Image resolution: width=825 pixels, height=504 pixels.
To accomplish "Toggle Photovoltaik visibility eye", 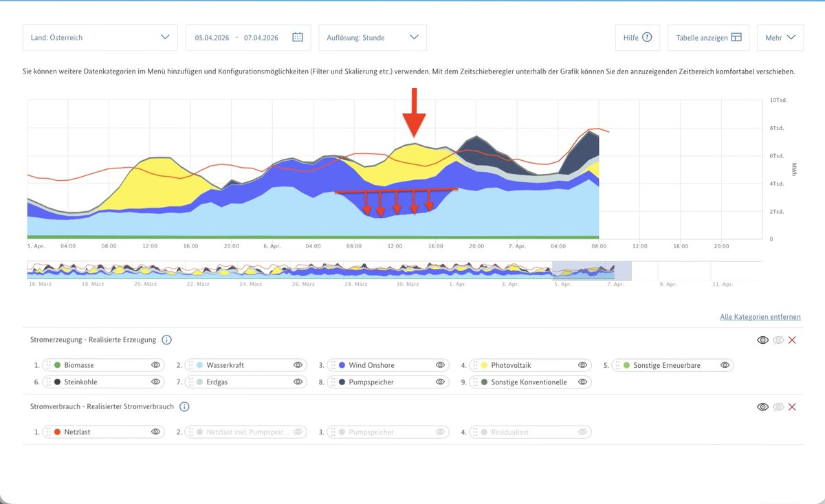I will point(582,365).
